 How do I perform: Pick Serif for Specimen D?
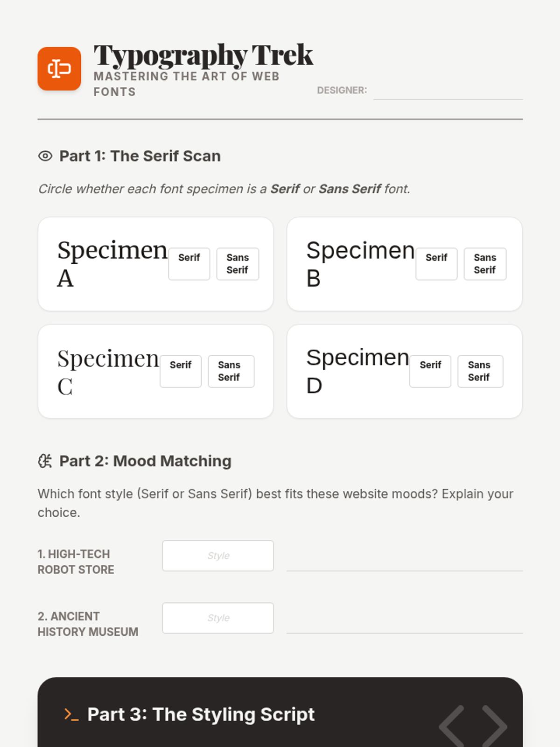tap(430, 371)
